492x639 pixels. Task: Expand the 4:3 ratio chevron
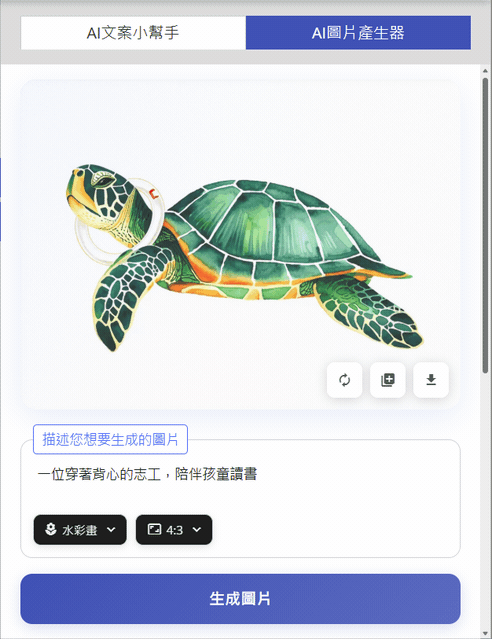197,529
